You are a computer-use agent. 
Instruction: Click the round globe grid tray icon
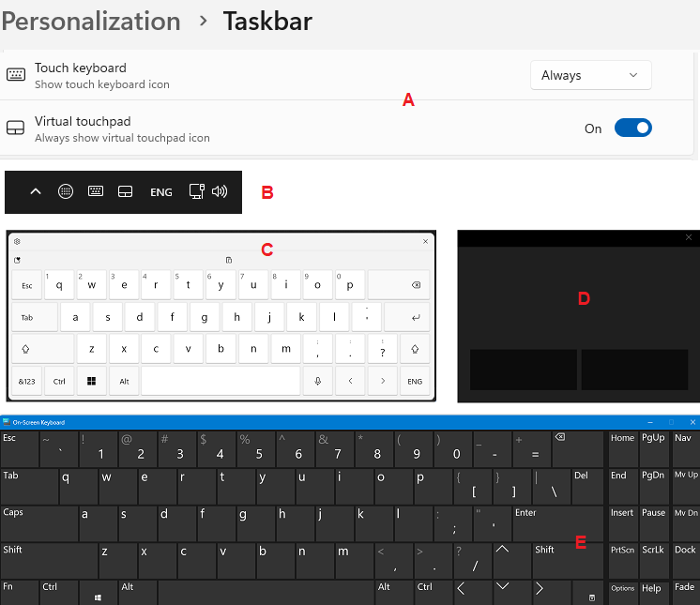click(x=66, y=191)
